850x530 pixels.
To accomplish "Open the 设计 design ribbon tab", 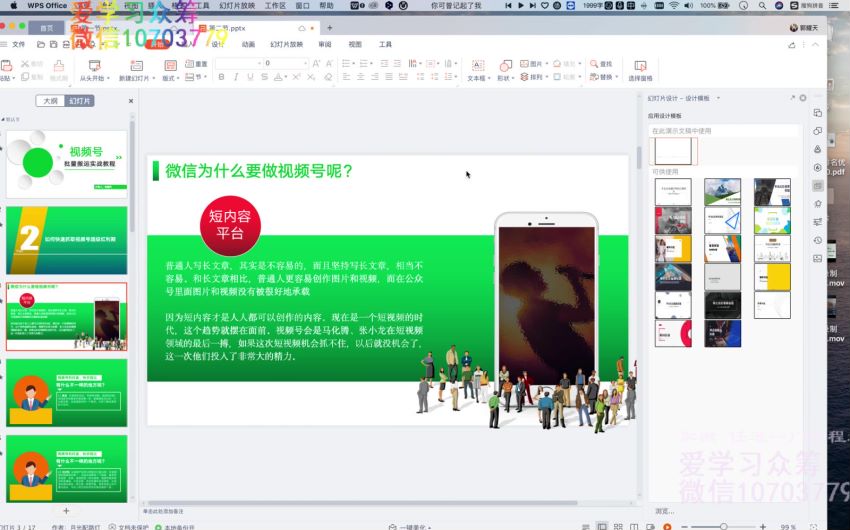I will (x=218, y=44).
